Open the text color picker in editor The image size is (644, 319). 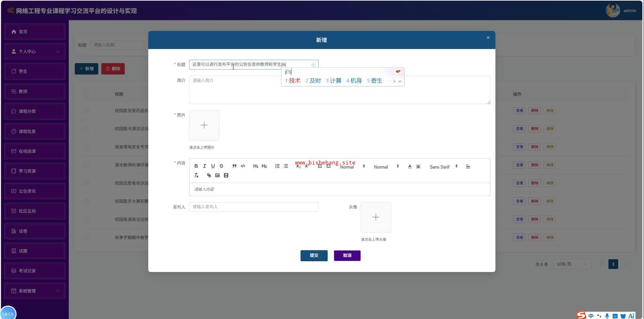click(410, 166)
